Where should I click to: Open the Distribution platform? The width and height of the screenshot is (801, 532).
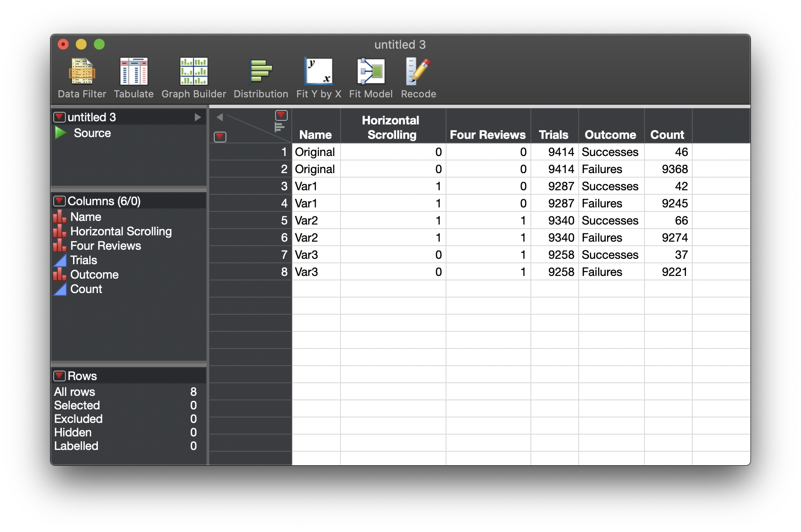(x=261, y=78)
